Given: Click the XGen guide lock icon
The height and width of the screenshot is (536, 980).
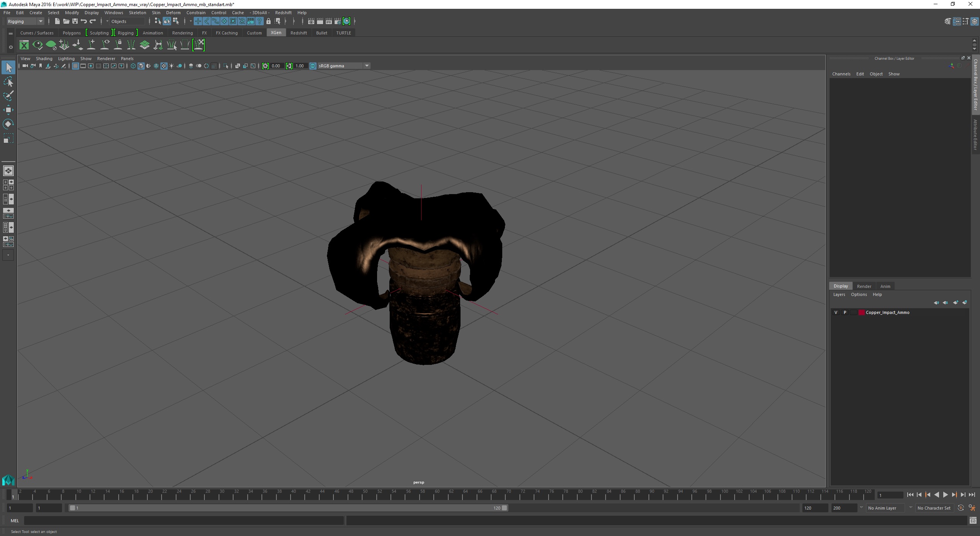Looking at the screenshot, I should [x=118, y=45].
